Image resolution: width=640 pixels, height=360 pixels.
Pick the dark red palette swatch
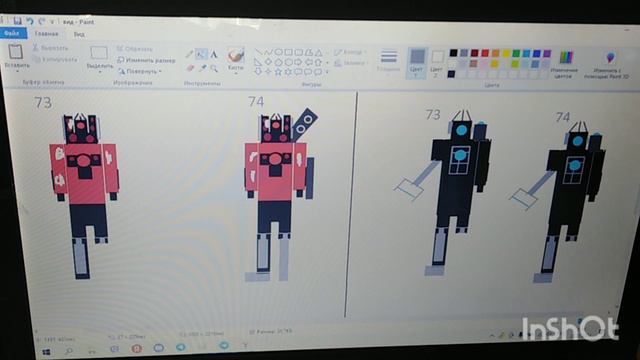coord(474,53)
